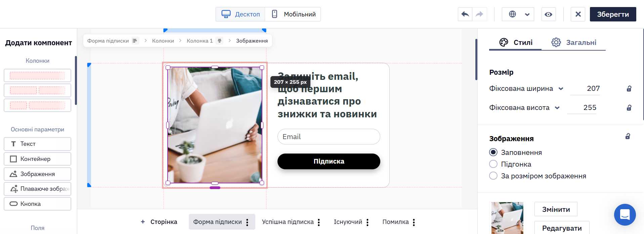Click the canvas vertical scrollbar
The image size is (644, 234).
tap(476, 60)
